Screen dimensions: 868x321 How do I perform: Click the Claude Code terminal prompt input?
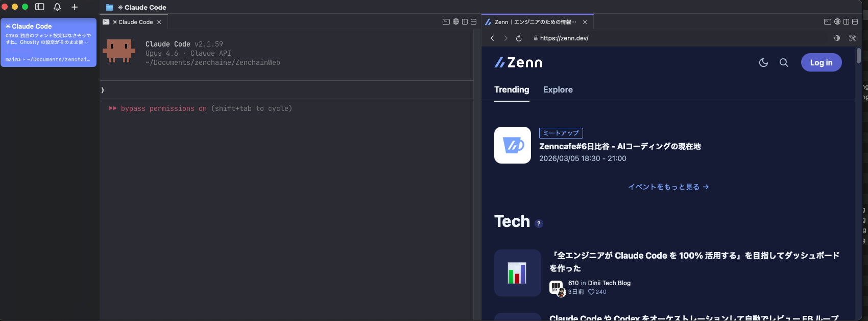286,90
